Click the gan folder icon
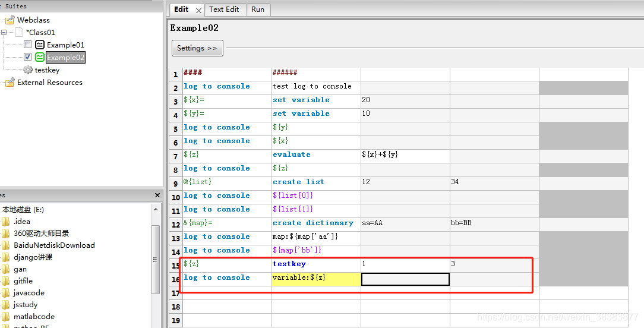 pos(5,269)
